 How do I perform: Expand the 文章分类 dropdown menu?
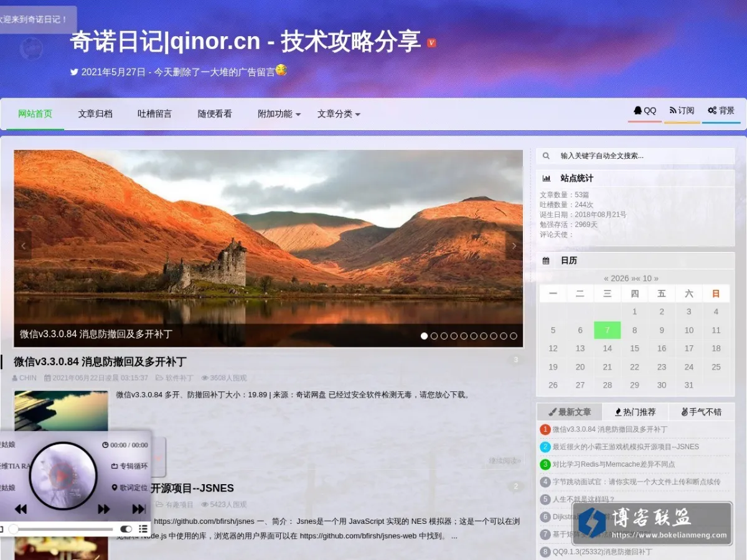[339, 114]
